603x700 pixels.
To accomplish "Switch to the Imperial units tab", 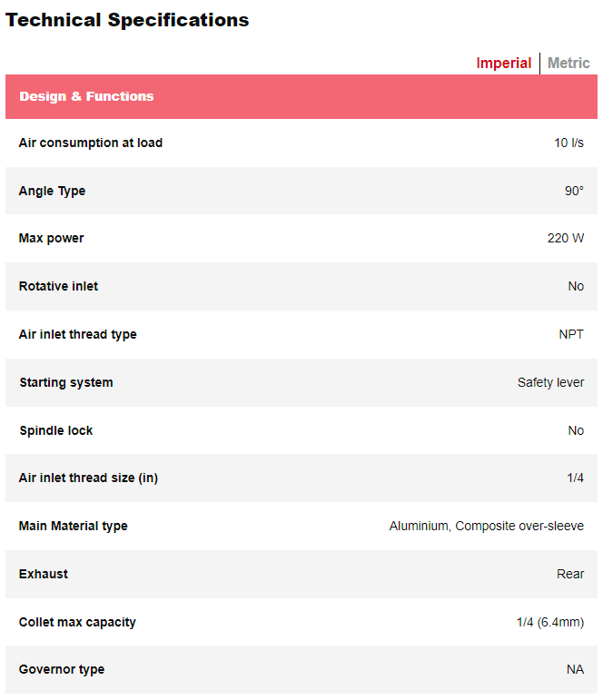I will pos(504,64).
